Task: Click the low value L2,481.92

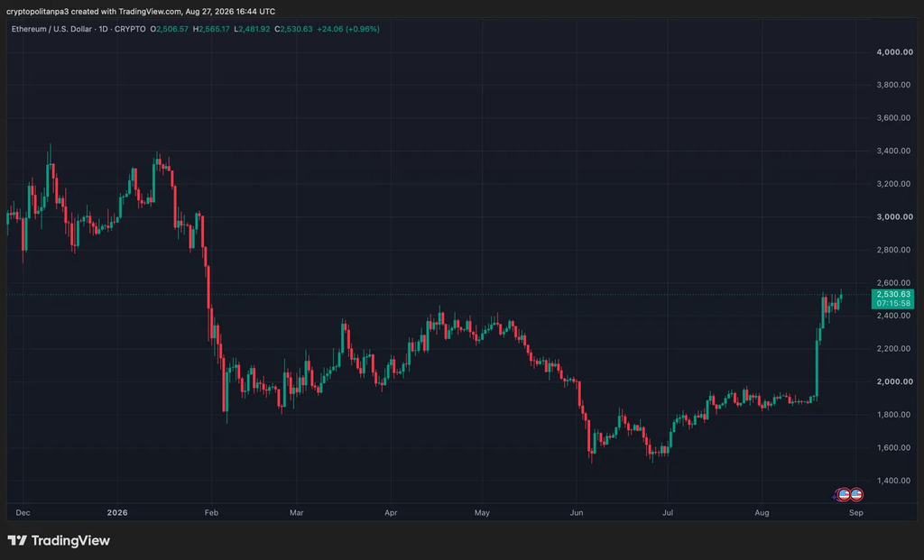Action: (253, 29)
